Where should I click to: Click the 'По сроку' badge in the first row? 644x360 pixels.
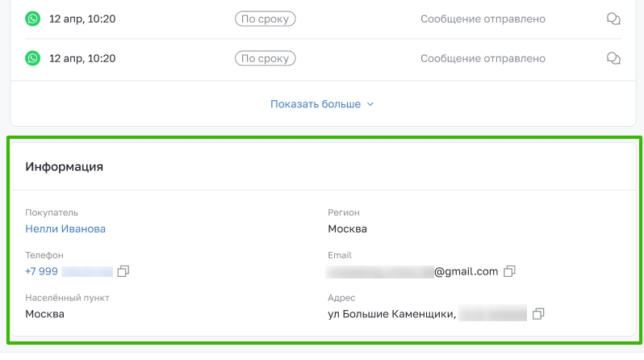pyautogui.click(x=266, y=19)
